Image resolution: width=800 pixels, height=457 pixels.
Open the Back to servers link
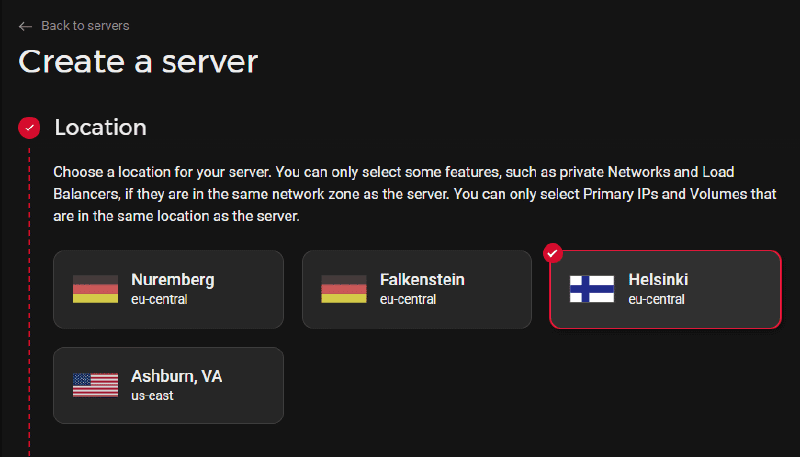point(85,26)
